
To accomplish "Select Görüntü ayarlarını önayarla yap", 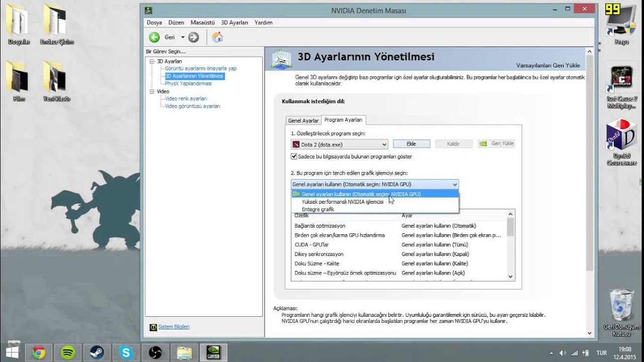I will click(201, 68).
